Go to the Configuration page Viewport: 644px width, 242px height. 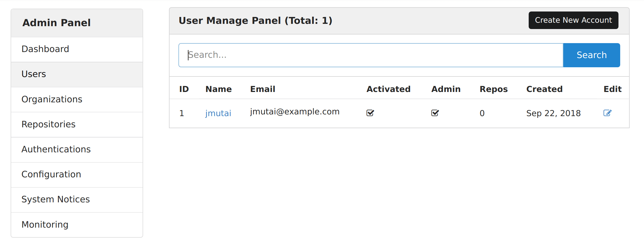(51, 174)
